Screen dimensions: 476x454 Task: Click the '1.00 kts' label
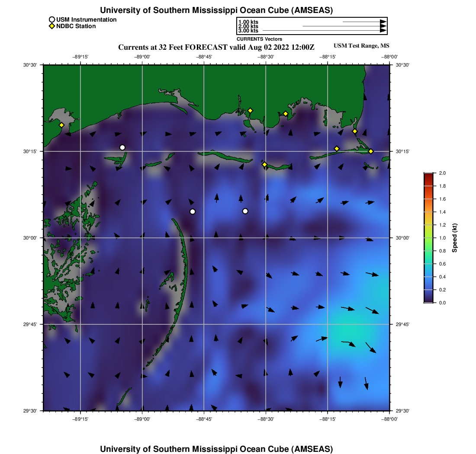[248, 22]
